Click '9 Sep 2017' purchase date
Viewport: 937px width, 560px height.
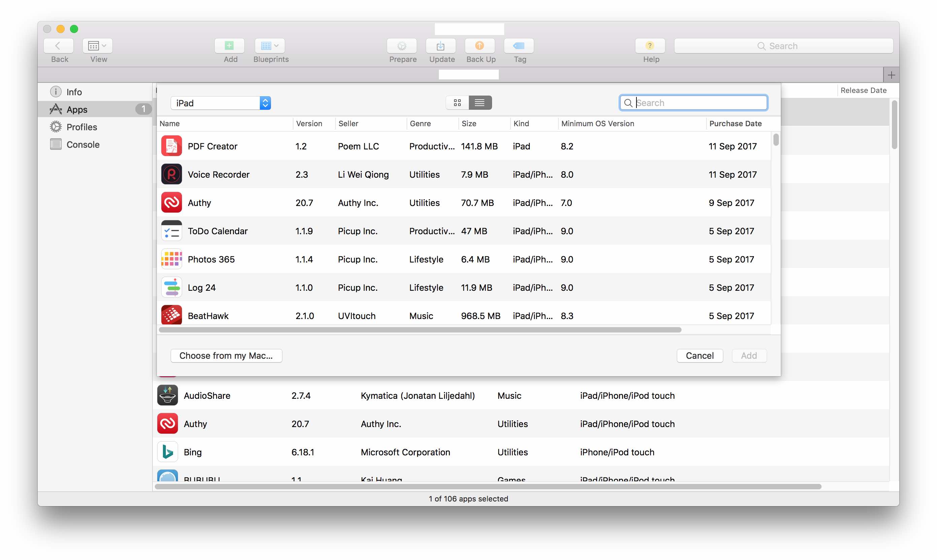click(x=731, y=203)
